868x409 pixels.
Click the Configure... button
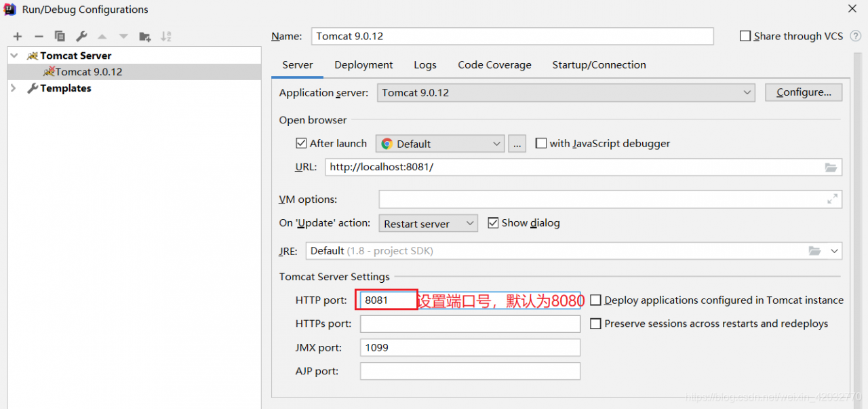804,92
